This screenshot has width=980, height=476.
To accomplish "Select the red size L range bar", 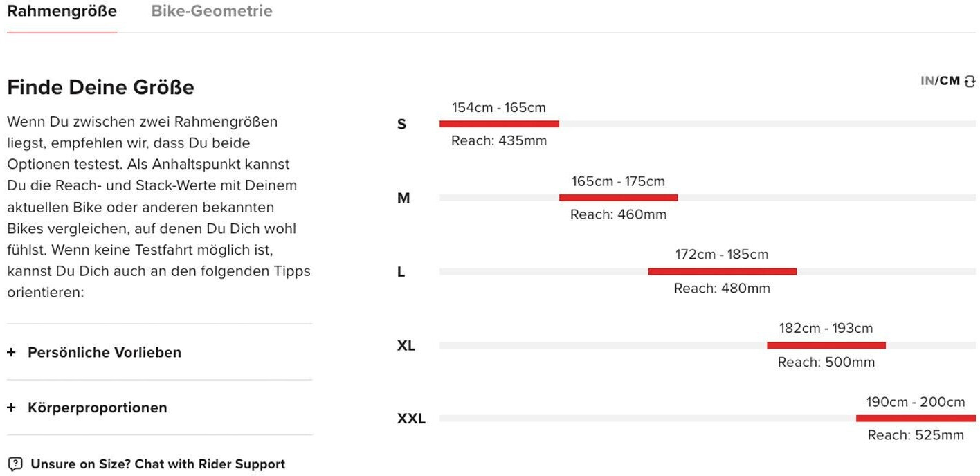I will pyautogui.click(x=722, y=272).
